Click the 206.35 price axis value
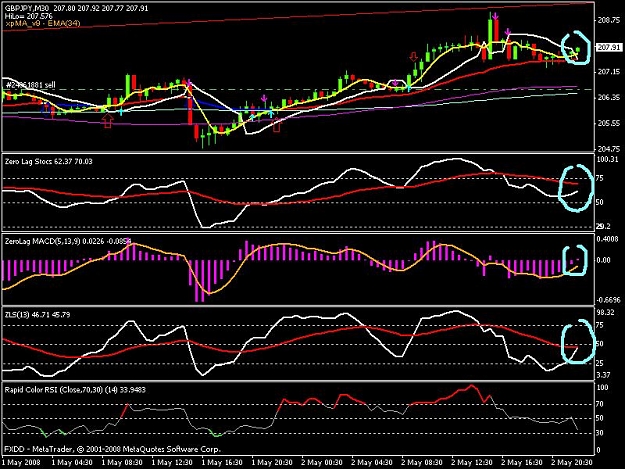This screenshot has width=625, height=469. point(609,98)
